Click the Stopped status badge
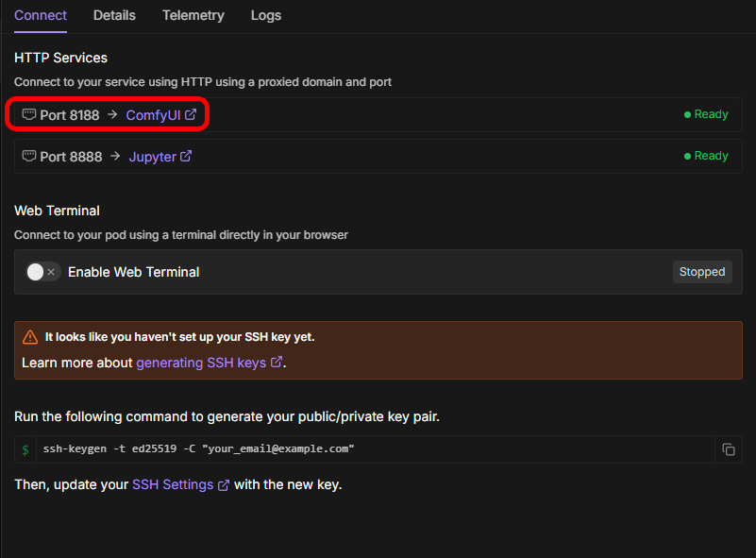 [702, 272]
